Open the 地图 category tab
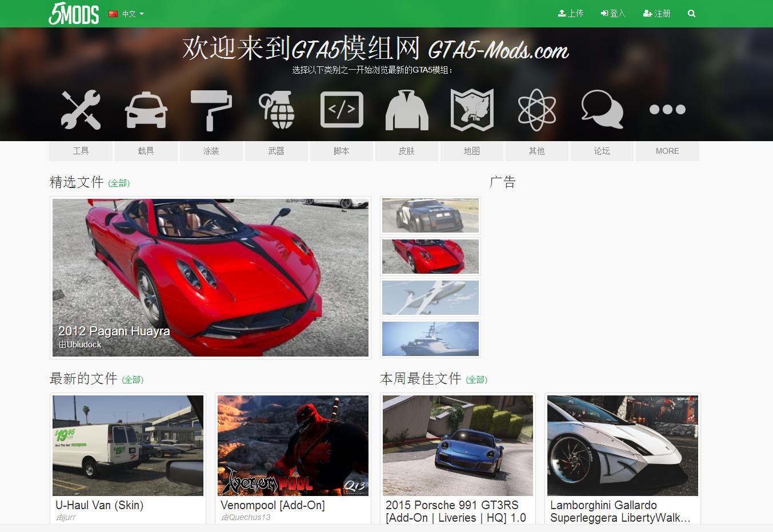This screenshot has width=773, height=532. click(x=471, y=151)
